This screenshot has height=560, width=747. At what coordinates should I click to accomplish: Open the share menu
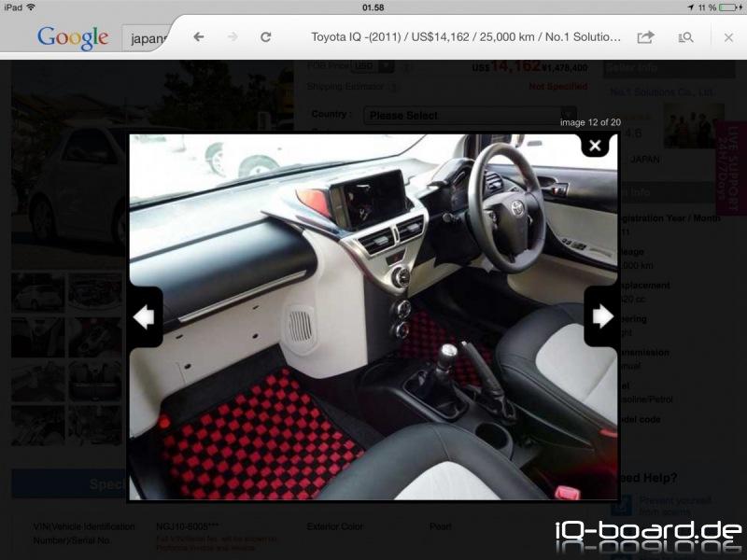point(645,37)
